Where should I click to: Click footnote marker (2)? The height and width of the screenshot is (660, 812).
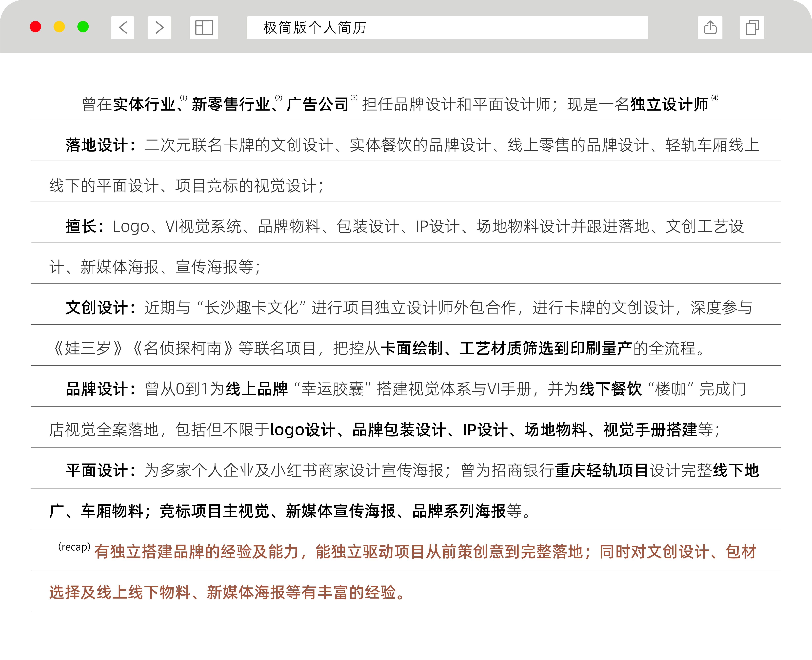279,98
